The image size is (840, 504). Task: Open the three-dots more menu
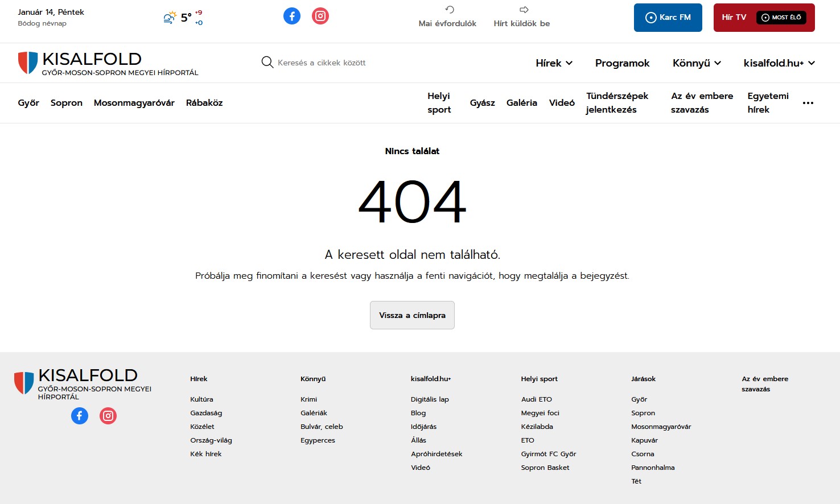808,103
